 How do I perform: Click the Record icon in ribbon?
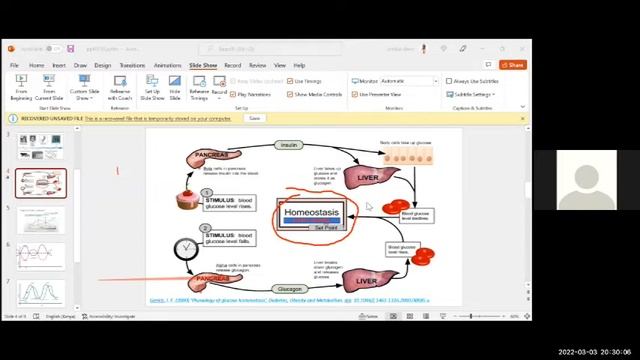coord(219,82)
